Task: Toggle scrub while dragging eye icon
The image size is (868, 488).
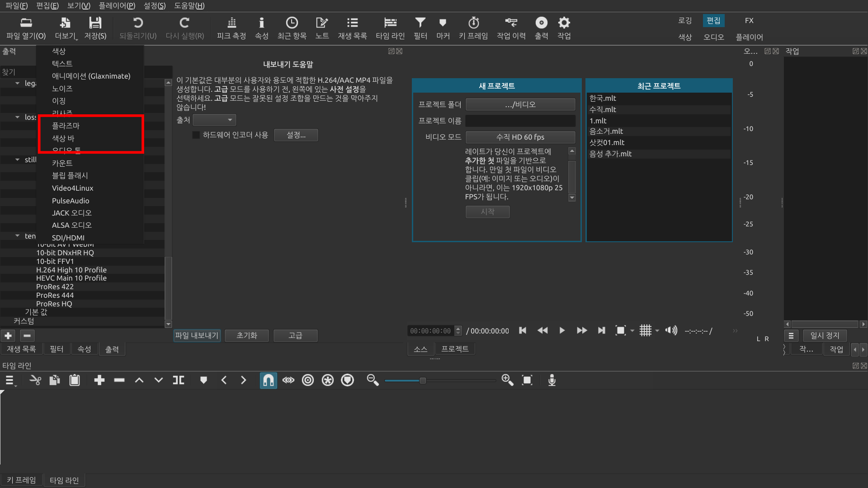Action: [288, 380]
